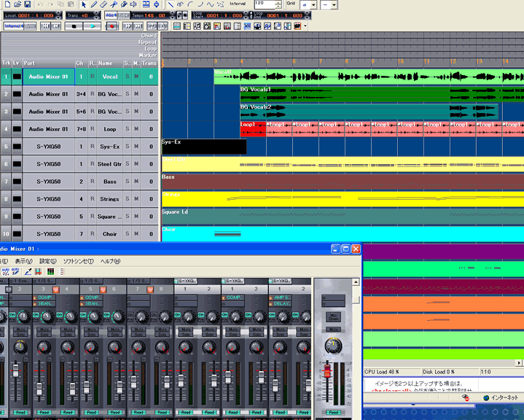Click the Mix Down button
Image resolution: width=524 pixels, height=420 pixels.
click(x=333, y=317)
